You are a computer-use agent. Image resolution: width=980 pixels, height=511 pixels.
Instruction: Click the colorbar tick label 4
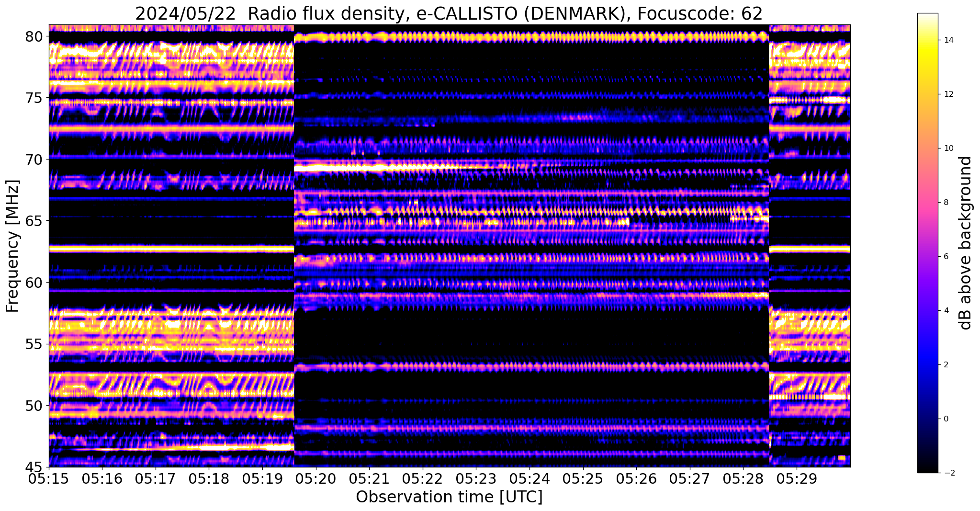click(x=946, y=311)
